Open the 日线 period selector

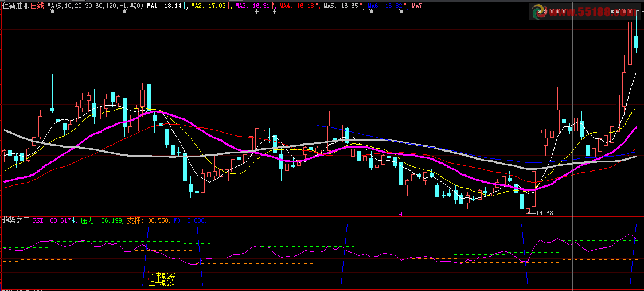38,6
